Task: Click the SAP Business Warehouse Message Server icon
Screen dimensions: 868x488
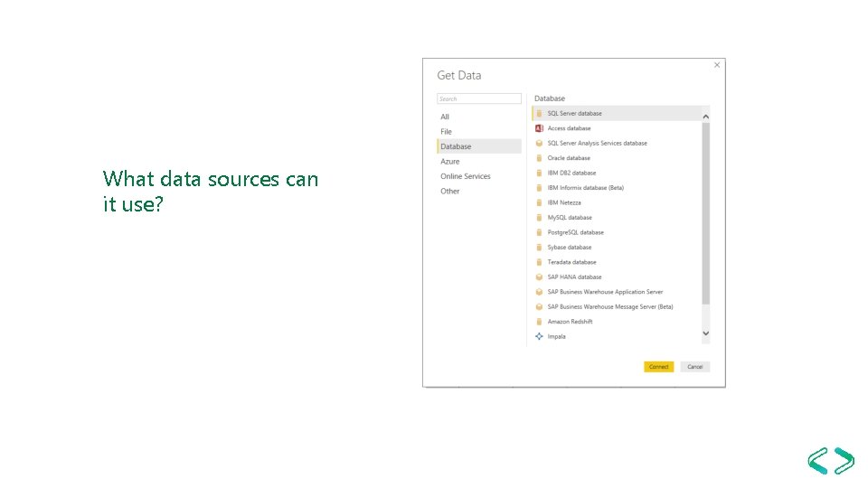Action: coord(539,307)
